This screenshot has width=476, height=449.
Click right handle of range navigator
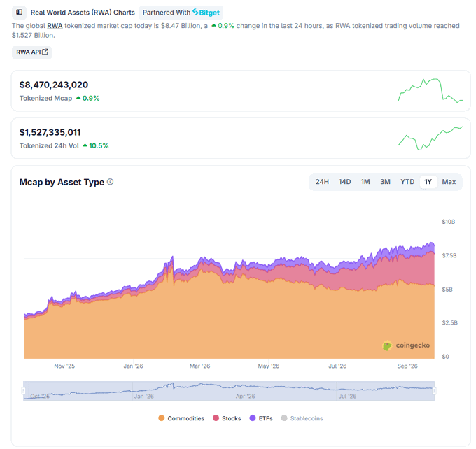(x=435, y=390)
